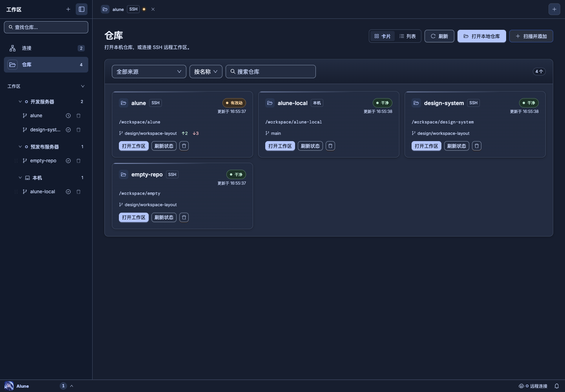The height and width of the screenshot is (392, 565).
Task: Delete alune-local sidebar item trash icon
Action: pyautogui.click(x=78, y=192)
